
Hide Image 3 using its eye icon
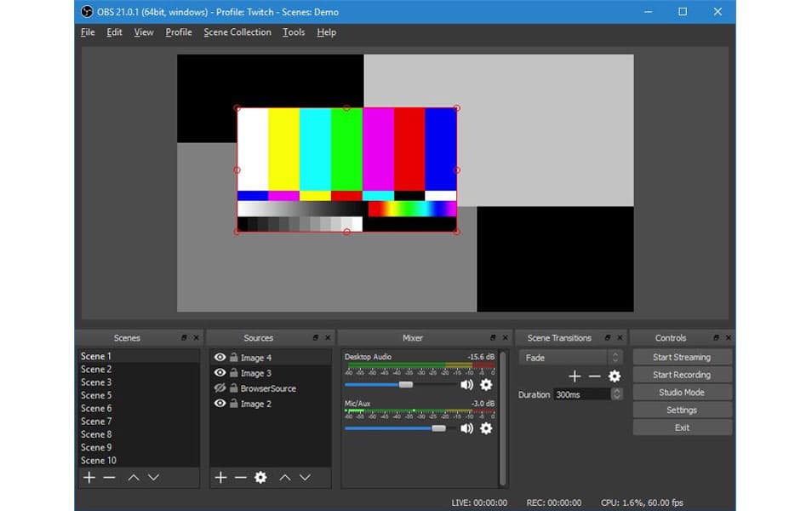click(x=220, y=373)
